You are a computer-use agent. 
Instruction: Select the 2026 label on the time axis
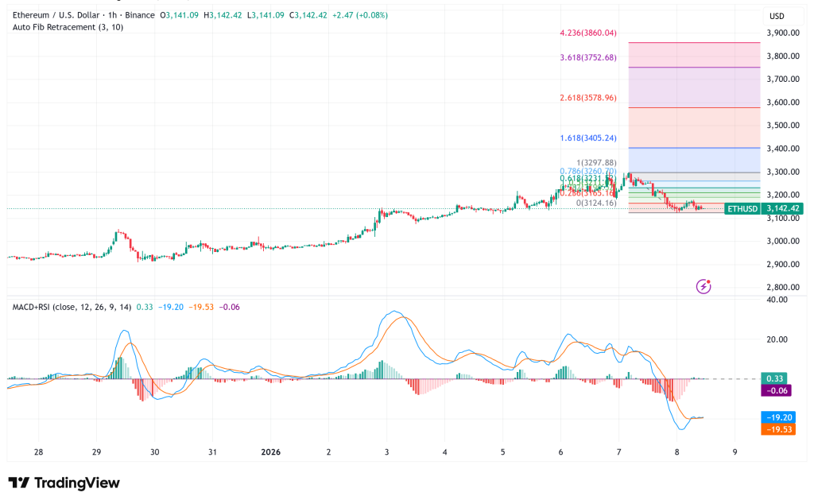tap(271, 452)
